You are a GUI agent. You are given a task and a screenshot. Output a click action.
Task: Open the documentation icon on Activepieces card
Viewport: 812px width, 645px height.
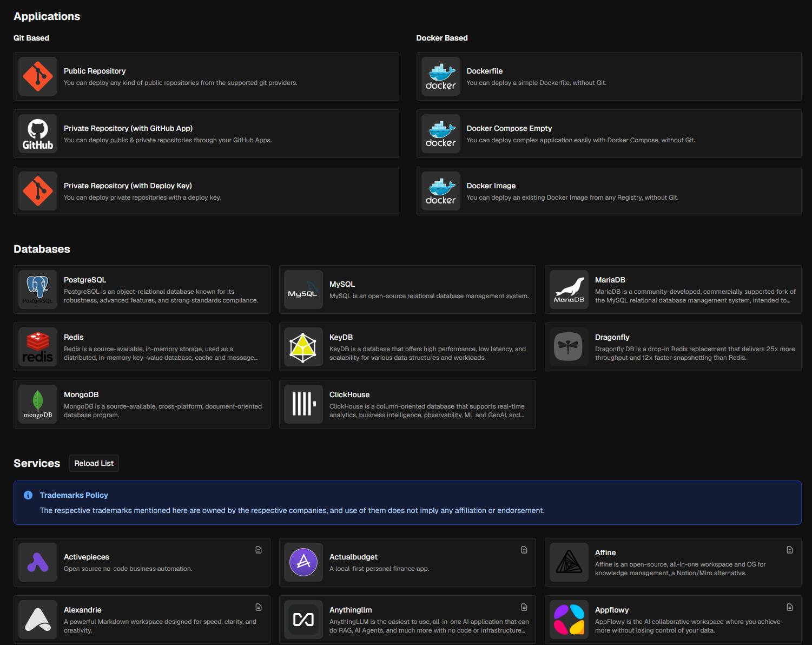pos(259,550)
